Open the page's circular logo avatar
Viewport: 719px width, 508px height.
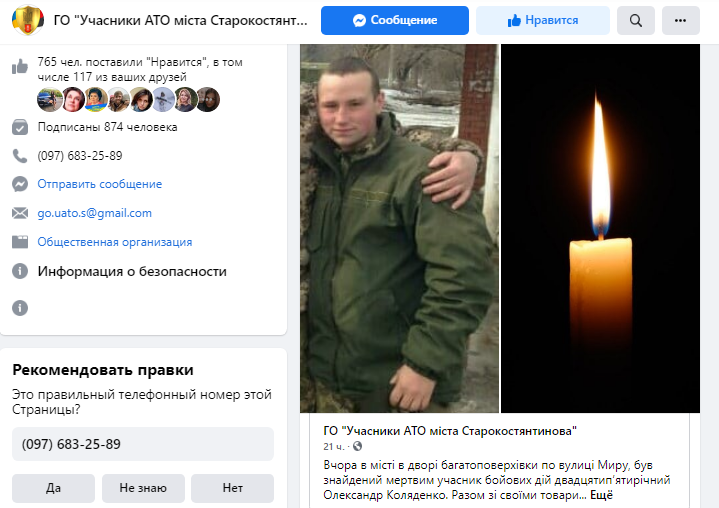[x=28, y=20]
